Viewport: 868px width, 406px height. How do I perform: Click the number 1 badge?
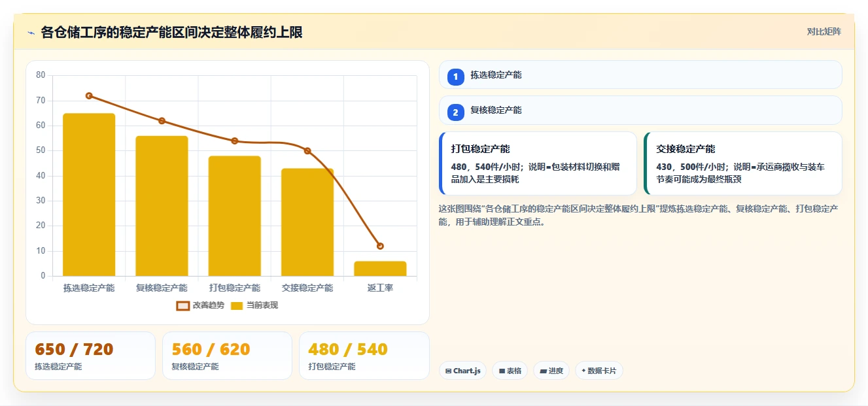pyautogui.click(x=456, y=77)
